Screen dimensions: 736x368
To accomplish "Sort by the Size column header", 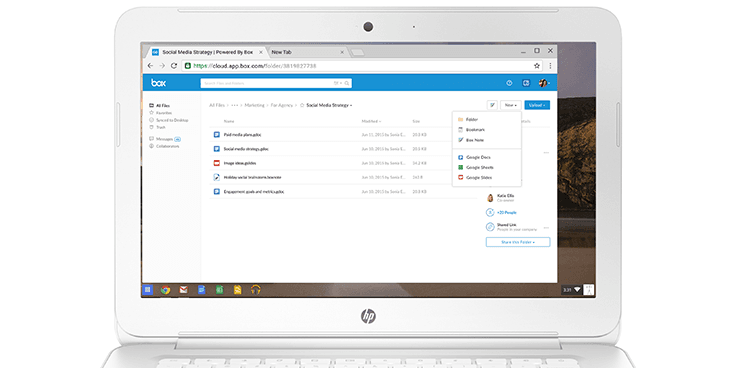I will click(x=416, y=121).
